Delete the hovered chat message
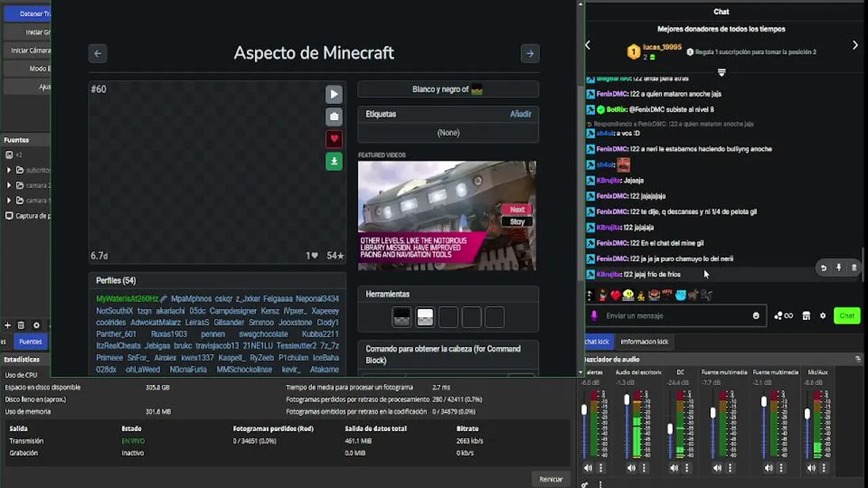Screen dimensions: 868x488 [x=854, y=268]
